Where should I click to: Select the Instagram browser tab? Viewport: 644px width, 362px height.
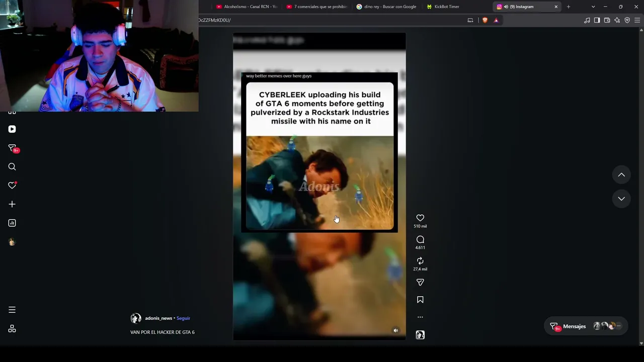coord(527,7)
